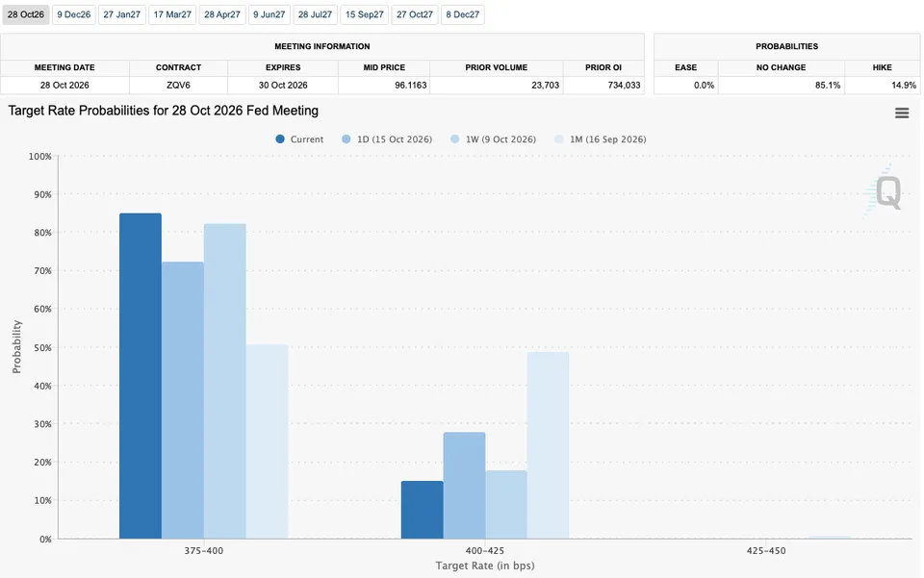Click the dark Current bar for 400-425
924x578 pixels.
point(422,510)
